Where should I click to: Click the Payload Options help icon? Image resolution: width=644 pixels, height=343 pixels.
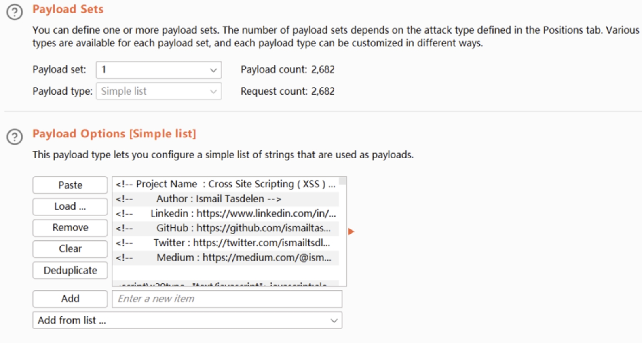(15, 137)
